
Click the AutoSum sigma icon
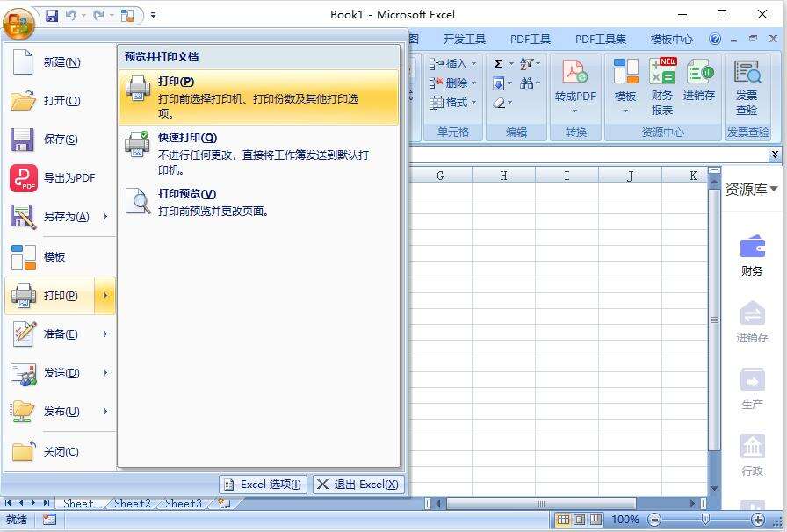pos(498,64)
